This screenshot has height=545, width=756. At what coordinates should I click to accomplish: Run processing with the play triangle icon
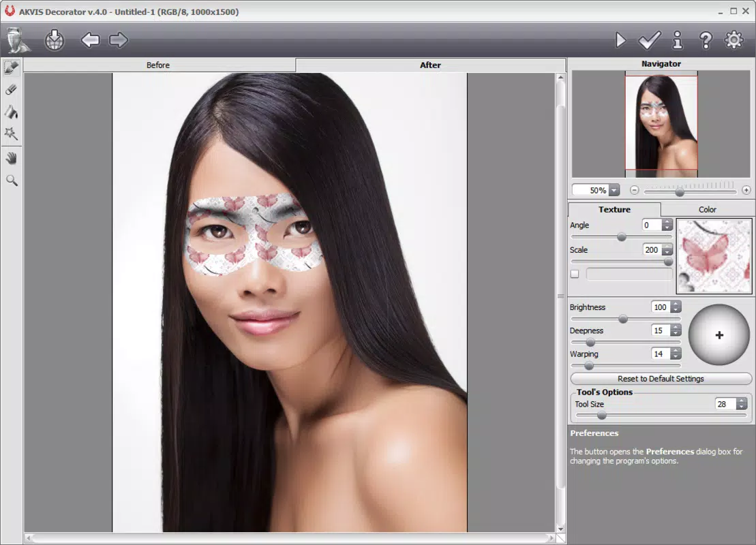620,40
